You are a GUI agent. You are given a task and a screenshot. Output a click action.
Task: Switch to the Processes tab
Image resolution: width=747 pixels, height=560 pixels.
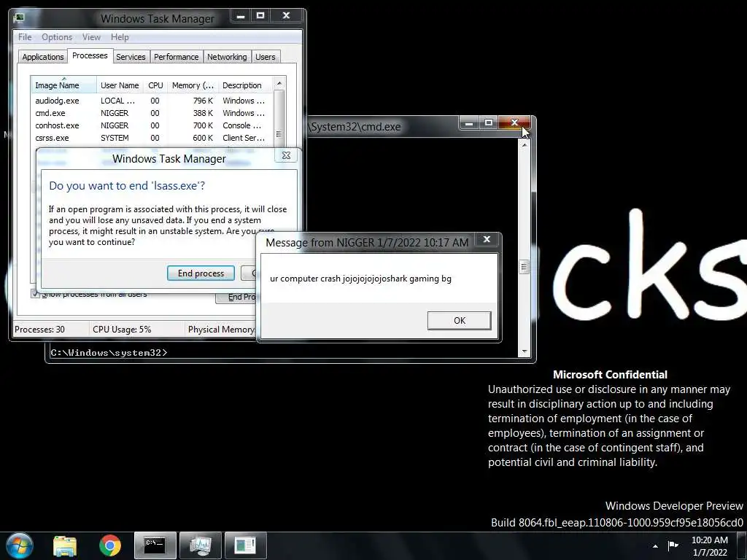(90, 55)
